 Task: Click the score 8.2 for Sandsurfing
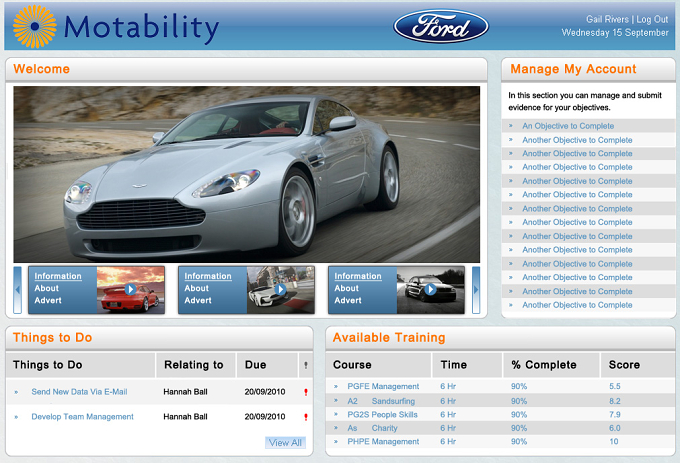615,401
